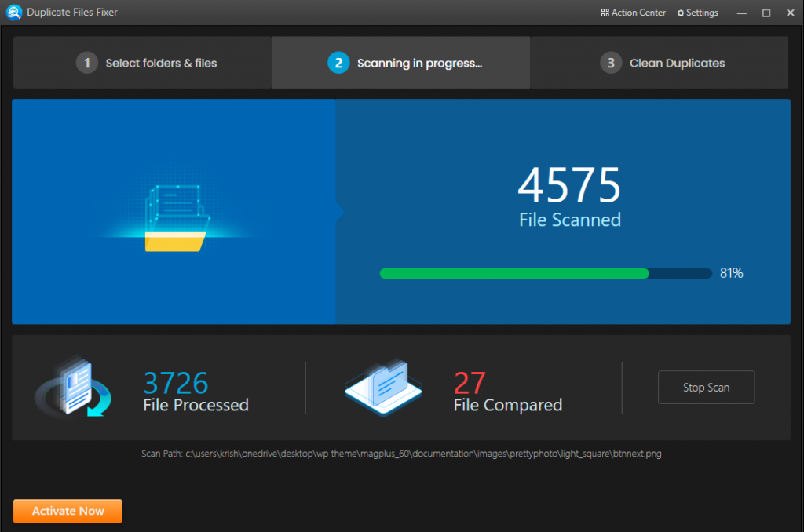The width and height of the screenshot is (804, 532).
Task: Click the File Processed documents icon
Action: 73,386
